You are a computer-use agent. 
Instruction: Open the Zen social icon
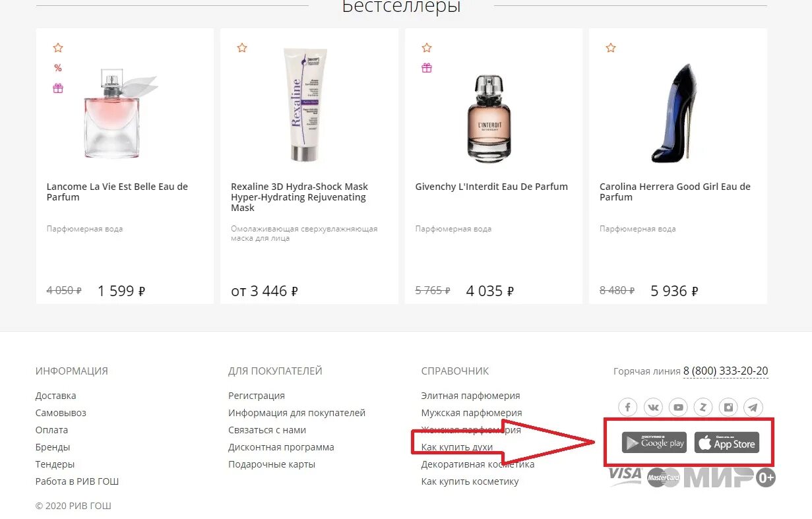click(703, 407)
